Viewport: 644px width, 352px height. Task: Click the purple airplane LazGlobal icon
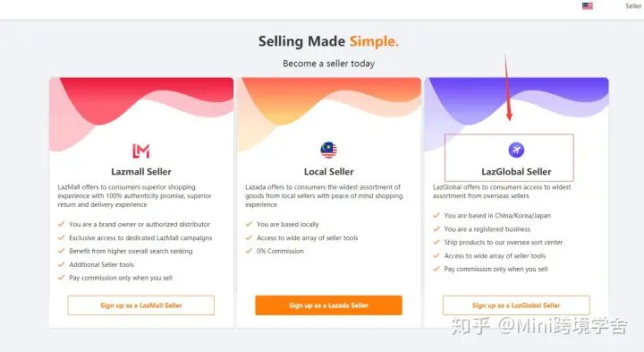(x=516, y=150)
